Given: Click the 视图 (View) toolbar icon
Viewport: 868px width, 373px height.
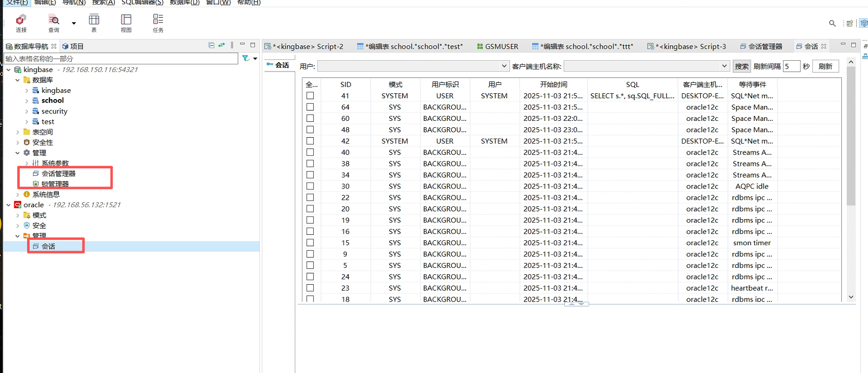Looking at the screenshot, I should [126, 23].
